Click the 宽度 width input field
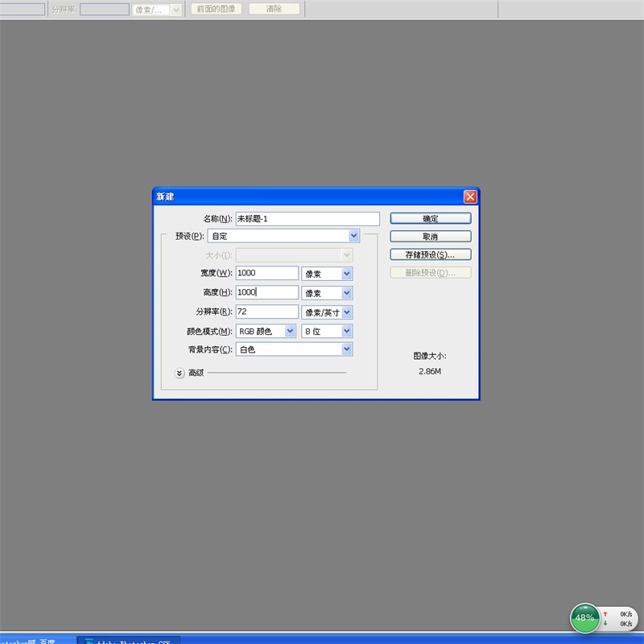 click(266, 274)
